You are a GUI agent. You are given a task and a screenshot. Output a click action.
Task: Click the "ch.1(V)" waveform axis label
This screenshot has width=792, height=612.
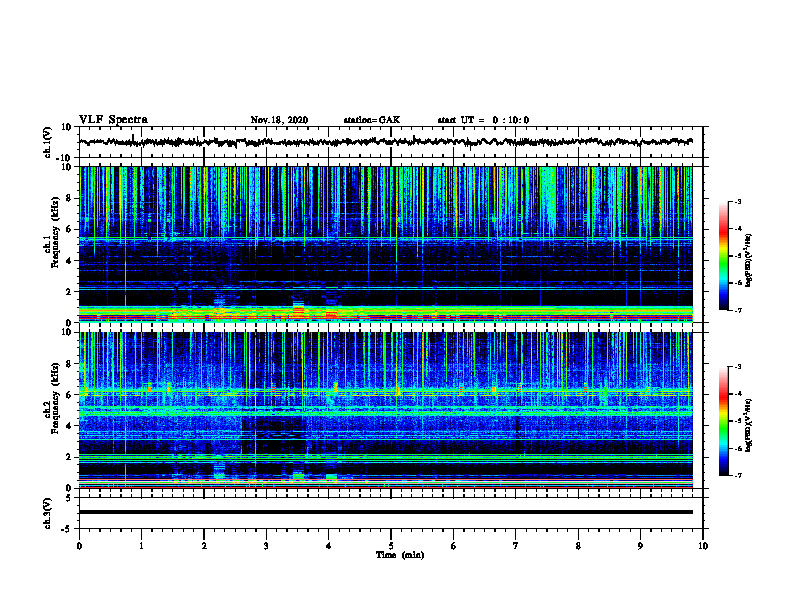(x=48, y=142)
